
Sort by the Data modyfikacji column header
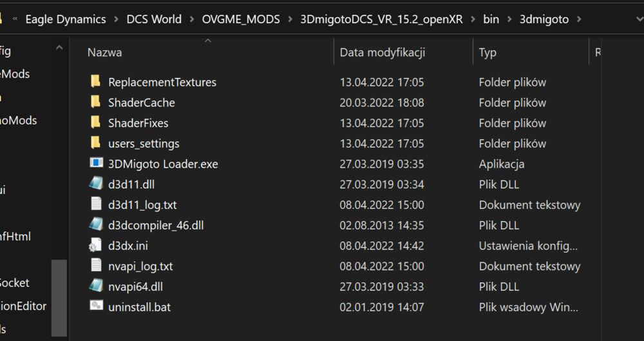click(x=383, y=53)
